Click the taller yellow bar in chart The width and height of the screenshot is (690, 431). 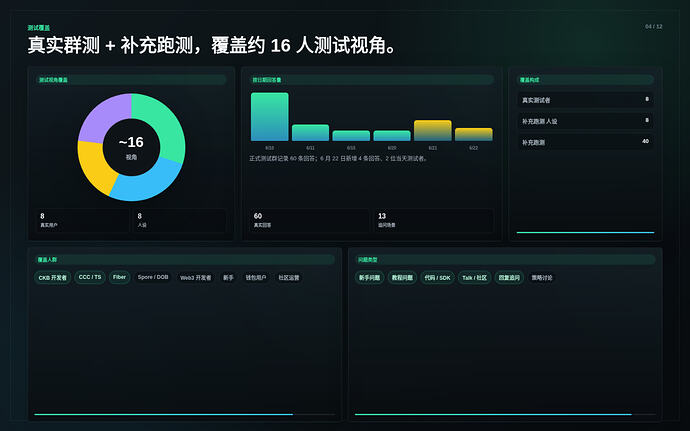(x=433, y=131)
